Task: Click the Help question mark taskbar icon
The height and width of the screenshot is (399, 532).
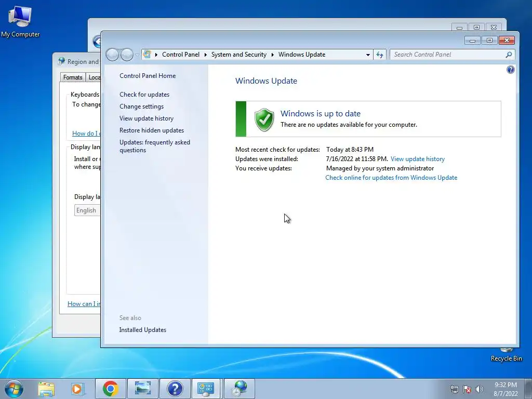Action: point(175,389)
